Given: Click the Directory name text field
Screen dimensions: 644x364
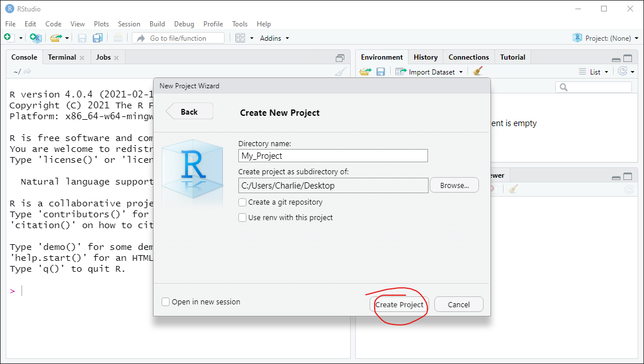Looking at the screenshot, I should 333,156.
